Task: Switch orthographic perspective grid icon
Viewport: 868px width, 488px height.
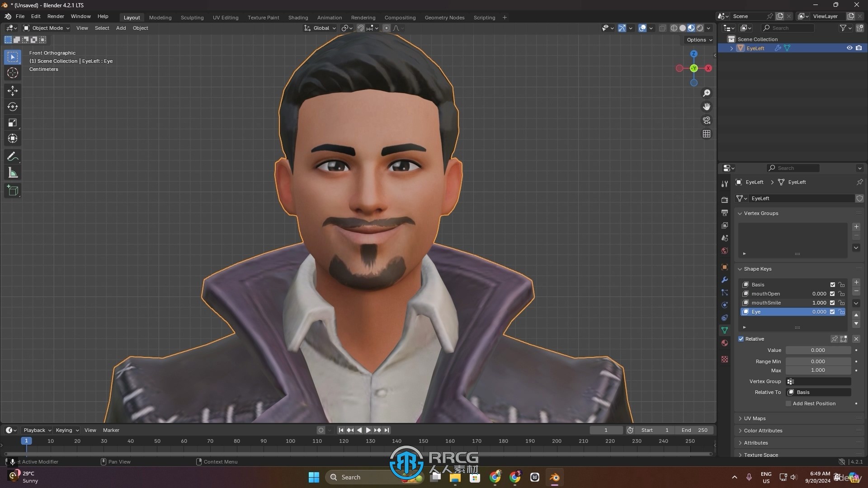Action: coord(707,134)
